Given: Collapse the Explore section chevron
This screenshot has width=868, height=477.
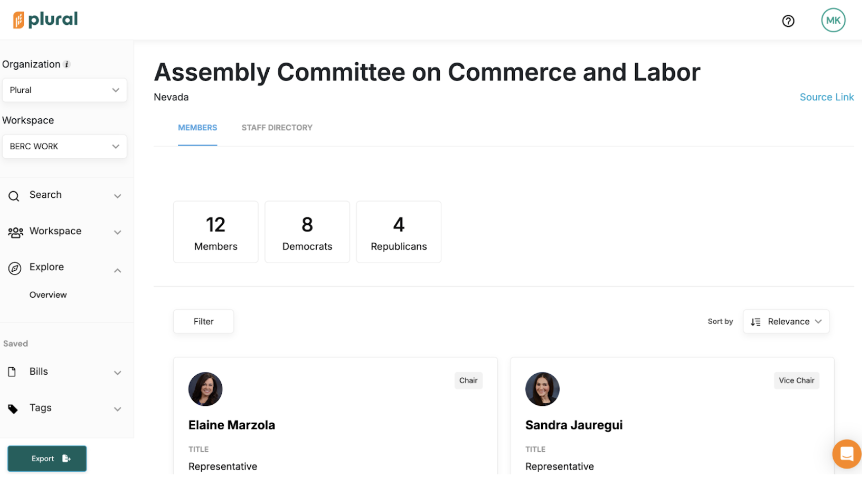Looking at the screenshot, I should click(x=117, y=271).
